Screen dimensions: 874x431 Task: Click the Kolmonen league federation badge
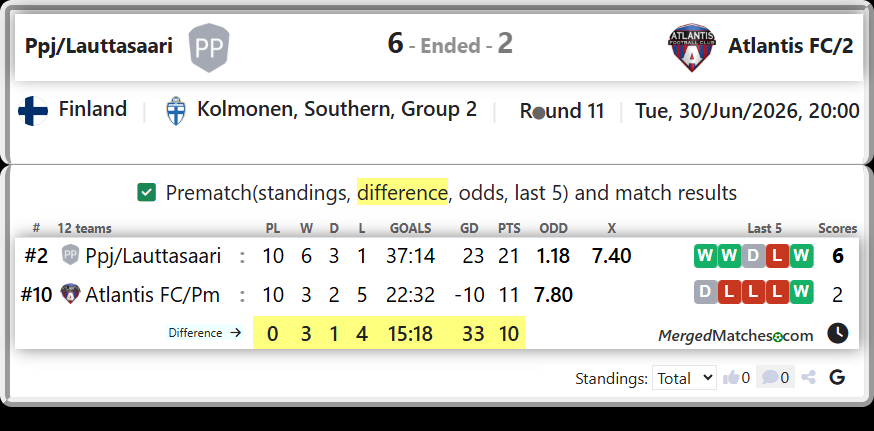point(176,110)
